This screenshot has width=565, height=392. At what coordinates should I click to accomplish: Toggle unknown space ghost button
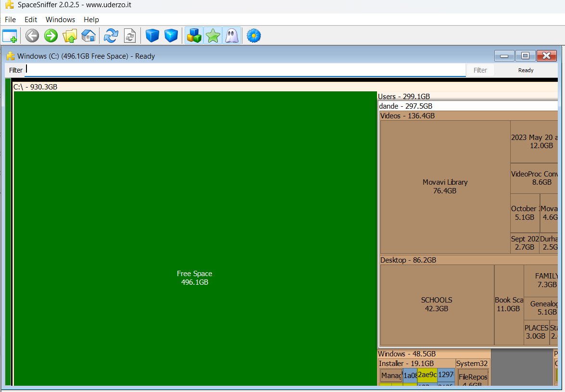coord(231,36)
